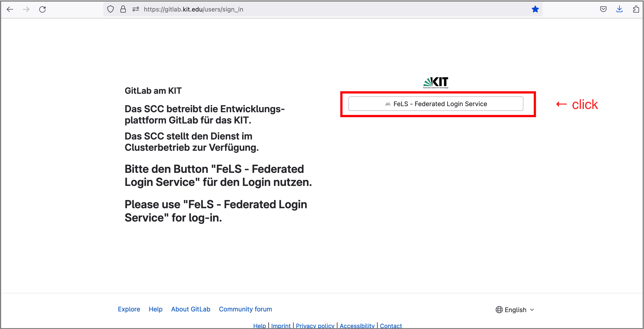
Task: Open the Contact footer link
Action: [x=391, y=325]
